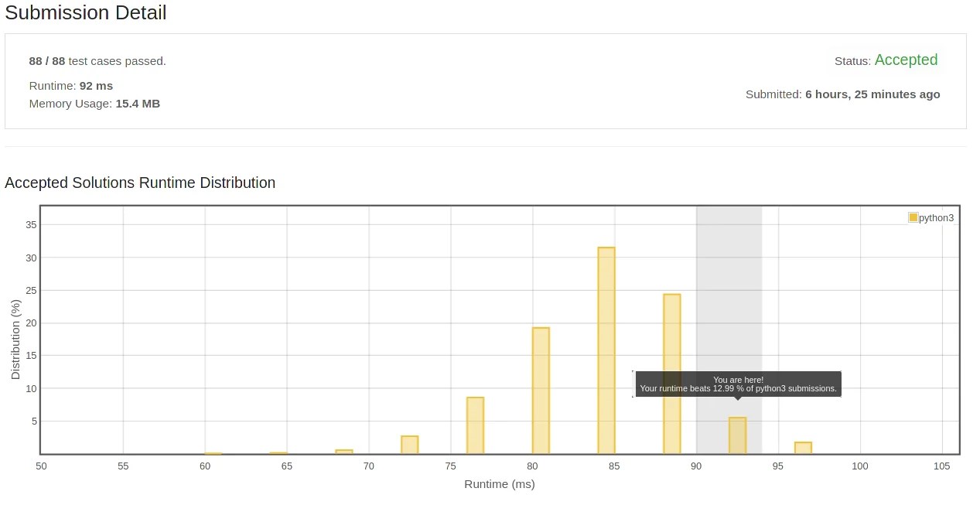The height and width of the screenshot is (512, 980).
Task: Select the tallest bar near 85 ms
Action: 606,350
